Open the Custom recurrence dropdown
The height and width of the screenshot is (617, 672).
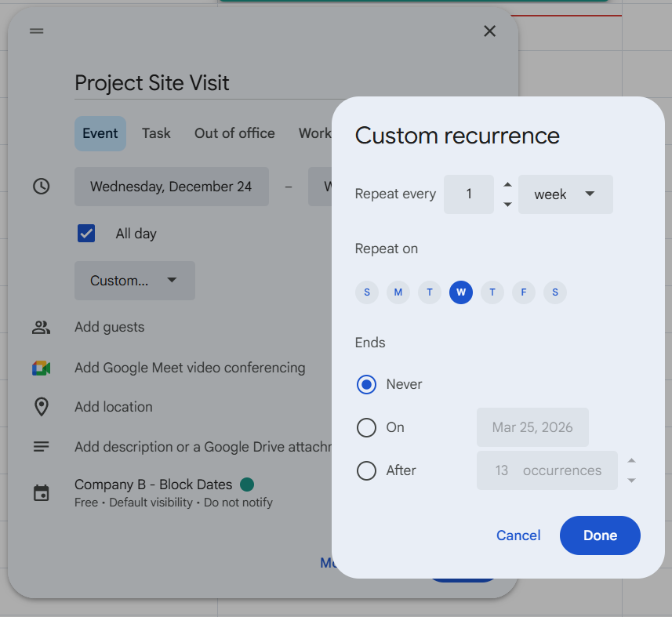click(134, 280)
